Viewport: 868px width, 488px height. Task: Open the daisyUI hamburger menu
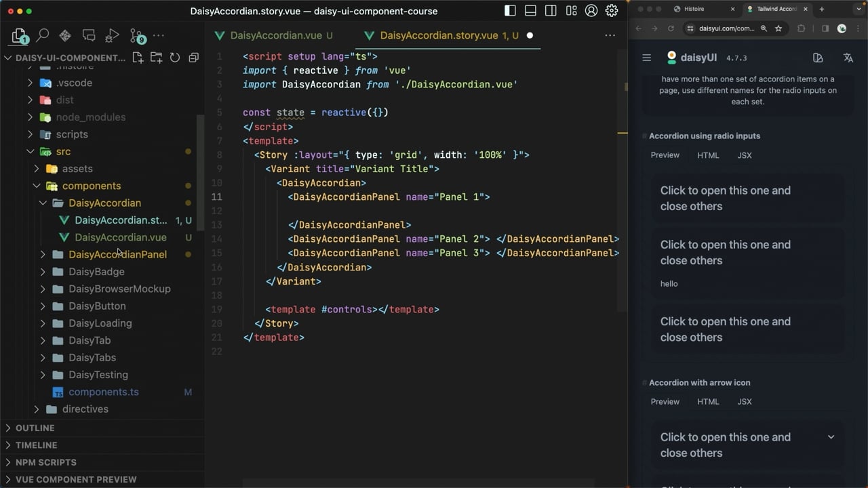[x=646, y=58]
